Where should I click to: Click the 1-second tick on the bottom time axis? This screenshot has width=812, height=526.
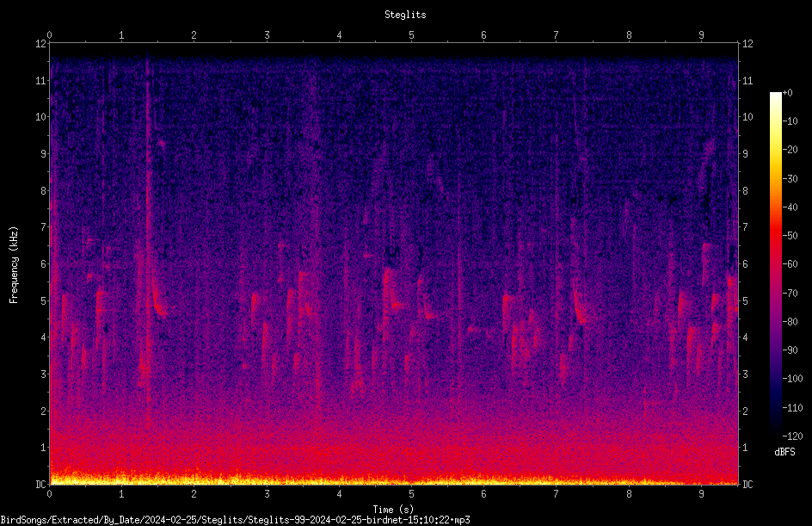(121, 494)
